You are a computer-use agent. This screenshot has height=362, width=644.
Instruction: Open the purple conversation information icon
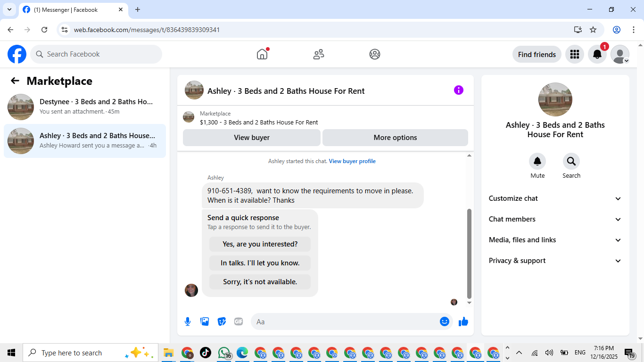coord(459,90)
